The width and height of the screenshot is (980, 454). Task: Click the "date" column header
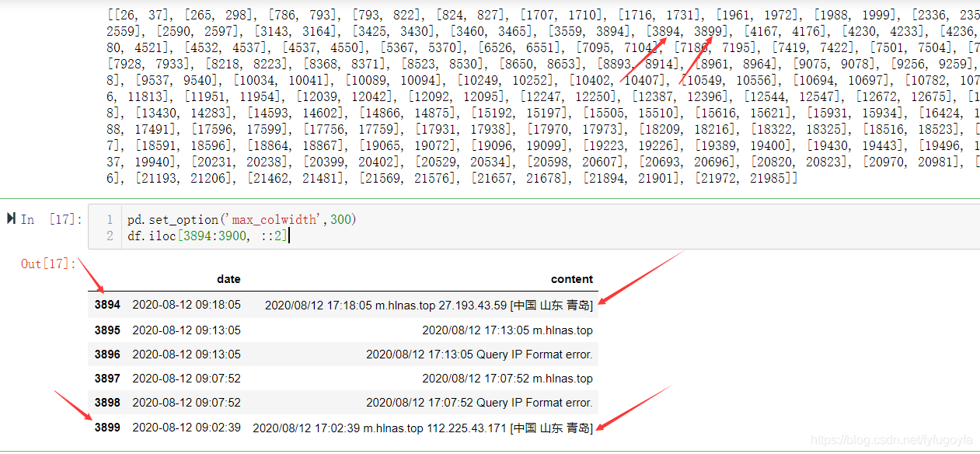(228, 279)
